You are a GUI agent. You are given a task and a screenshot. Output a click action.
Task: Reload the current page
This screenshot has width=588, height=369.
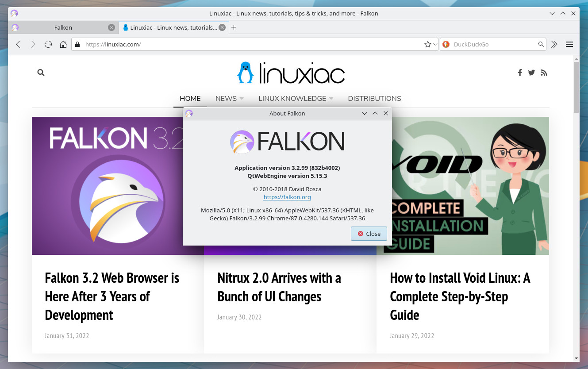click(x=48, y=44)
